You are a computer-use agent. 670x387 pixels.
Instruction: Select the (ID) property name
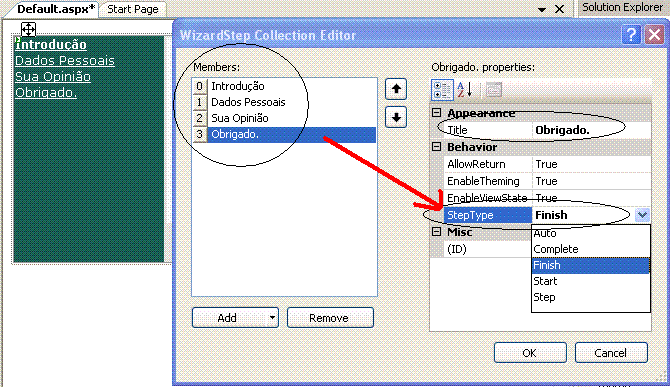[x=488, y=249]
